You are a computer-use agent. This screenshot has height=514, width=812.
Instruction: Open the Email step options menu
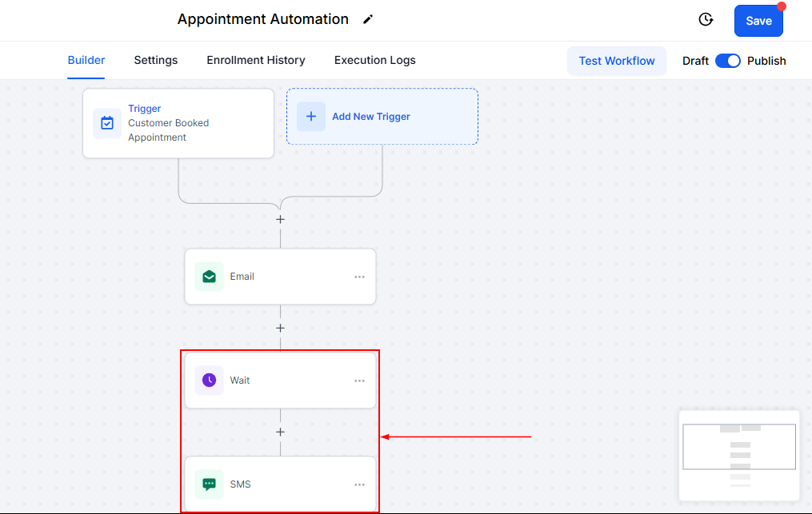359,277
